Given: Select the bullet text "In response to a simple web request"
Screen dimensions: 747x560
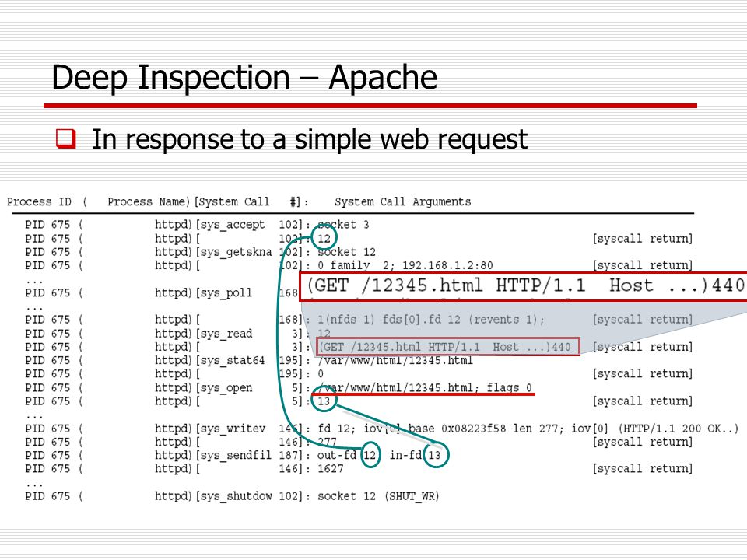Looking at the screenshot, I should [x=310, y=139].
